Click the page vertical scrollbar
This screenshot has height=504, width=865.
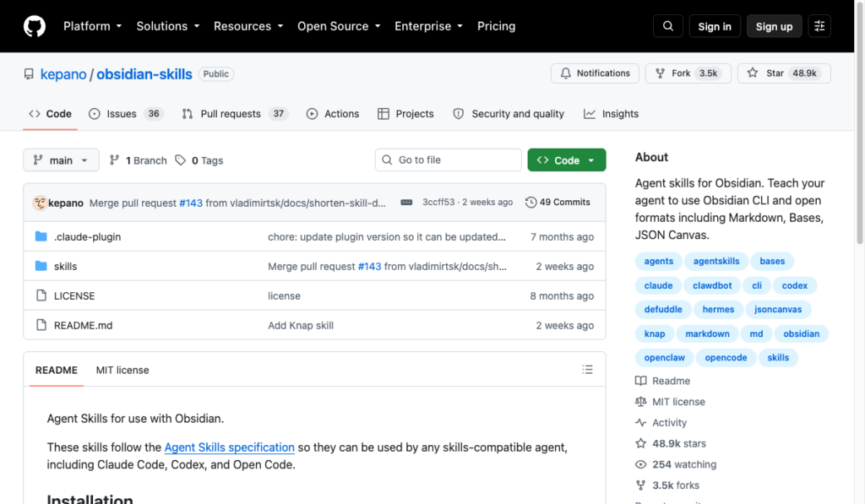859,122
